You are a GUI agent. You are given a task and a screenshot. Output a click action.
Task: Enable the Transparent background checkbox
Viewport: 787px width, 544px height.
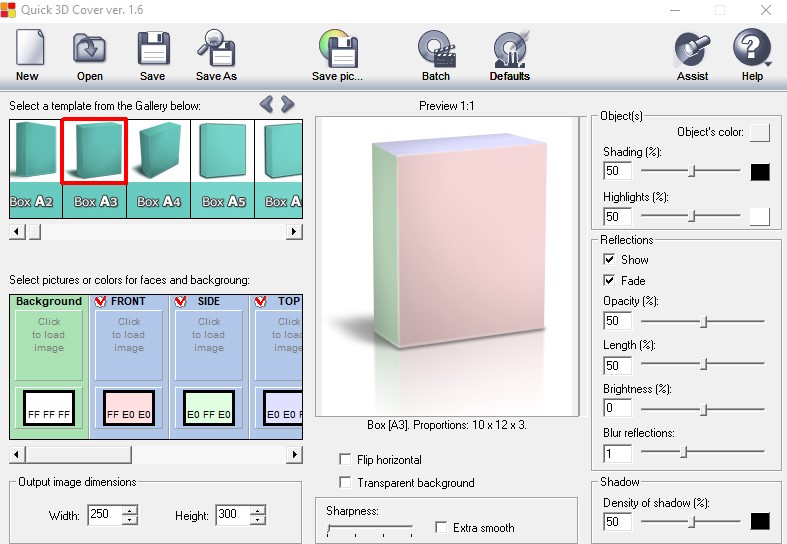click(346, 483)
